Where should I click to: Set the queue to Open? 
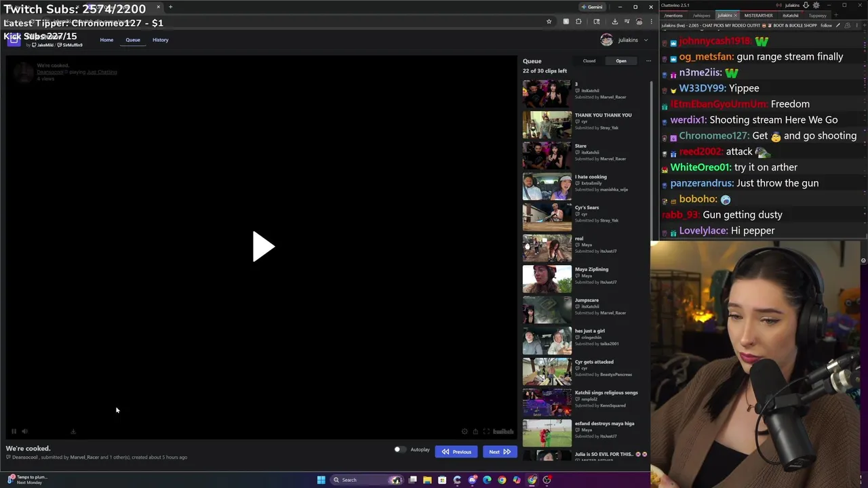click(621, 61)
